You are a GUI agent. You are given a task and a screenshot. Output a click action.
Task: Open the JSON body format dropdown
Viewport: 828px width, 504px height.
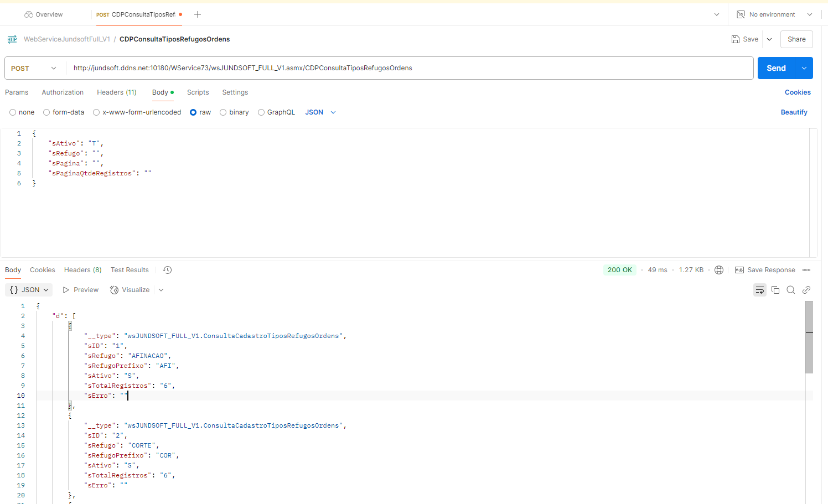coord(320,112)
